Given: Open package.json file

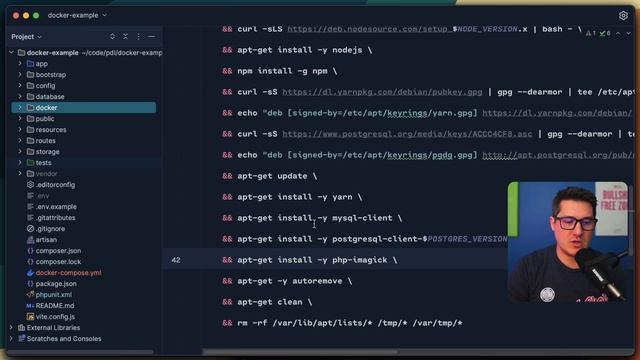Looking at the screenshot, I should tap(56, 284).
